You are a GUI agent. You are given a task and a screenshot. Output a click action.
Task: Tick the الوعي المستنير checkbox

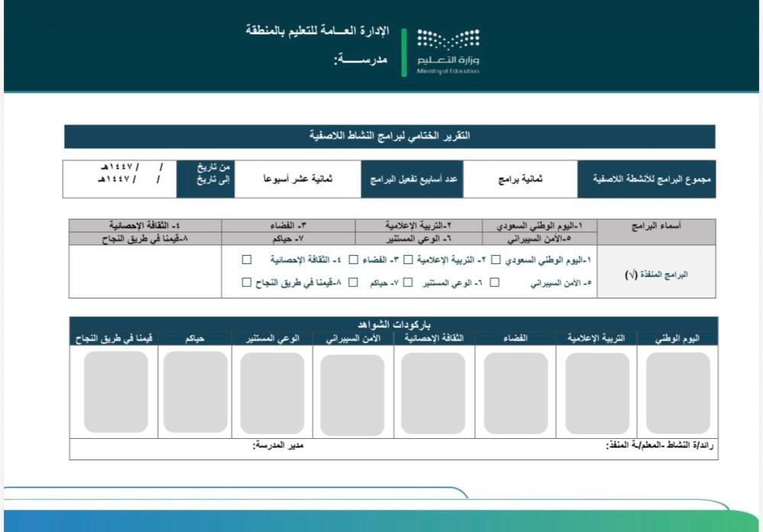[x=408, y=283]
